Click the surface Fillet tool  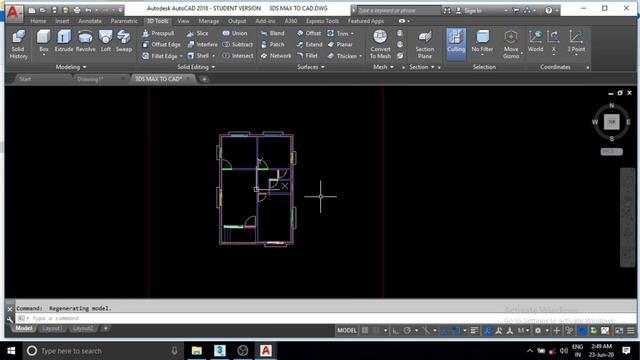[307, 56]
